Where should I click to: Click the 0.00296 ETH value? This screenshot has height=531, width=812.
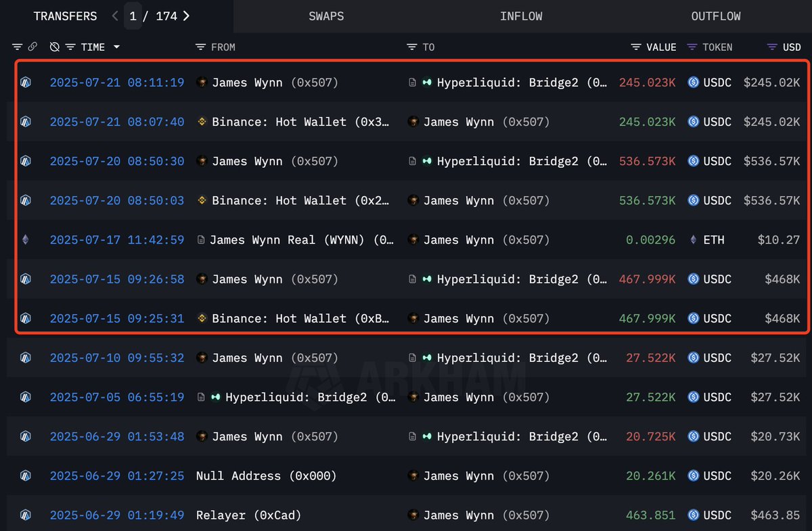[651, 239]
